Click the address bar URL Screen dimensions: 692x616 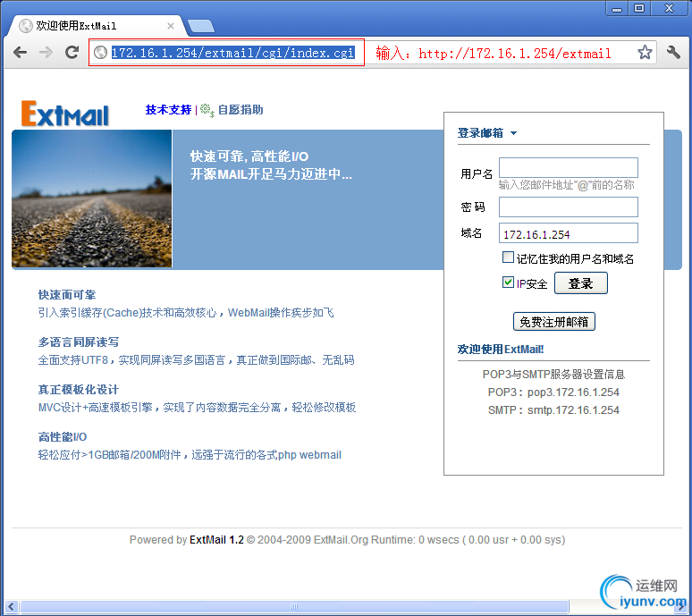pos(232,53)
